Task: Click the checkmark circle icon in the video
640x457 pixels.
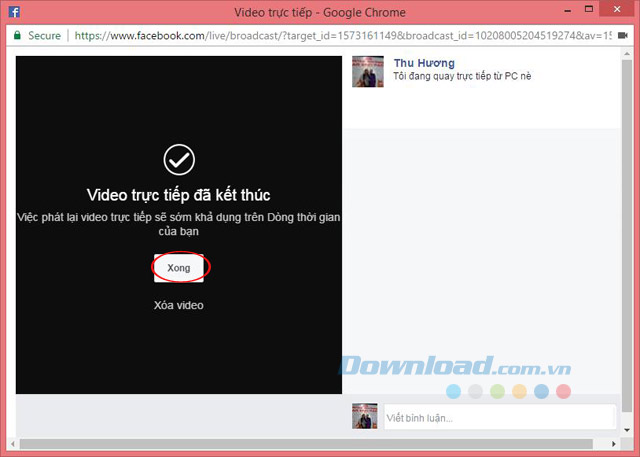Action: click(179, 160)
